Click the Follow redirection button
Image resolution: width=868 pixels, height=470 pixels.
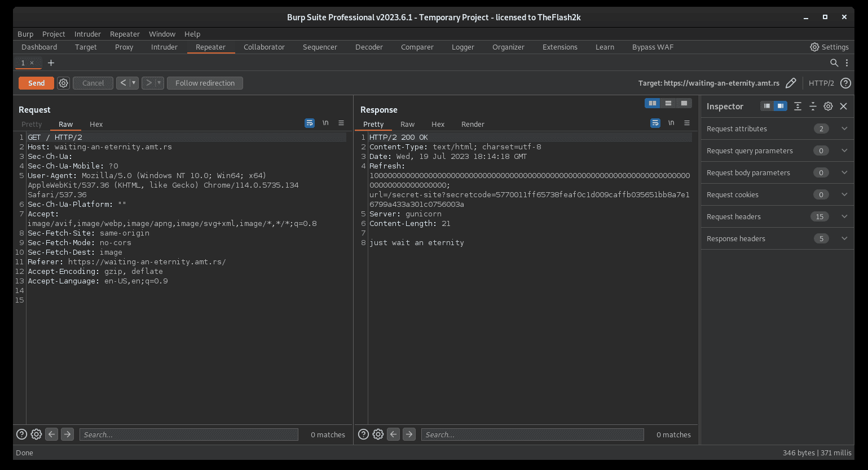(205, 83)
